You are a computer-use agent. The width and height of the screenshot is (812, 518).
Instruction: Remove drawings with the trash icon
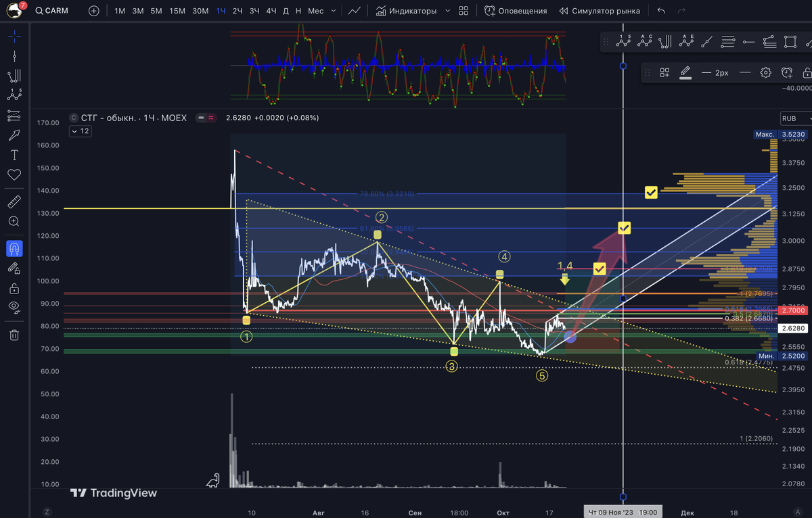click(x=14, y=335)
